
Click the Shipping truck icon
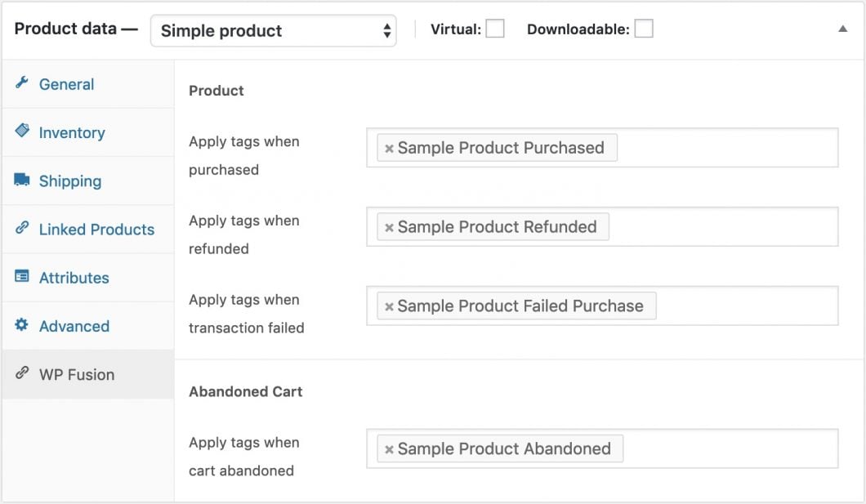pyautogui.click(x=22, y=181)
